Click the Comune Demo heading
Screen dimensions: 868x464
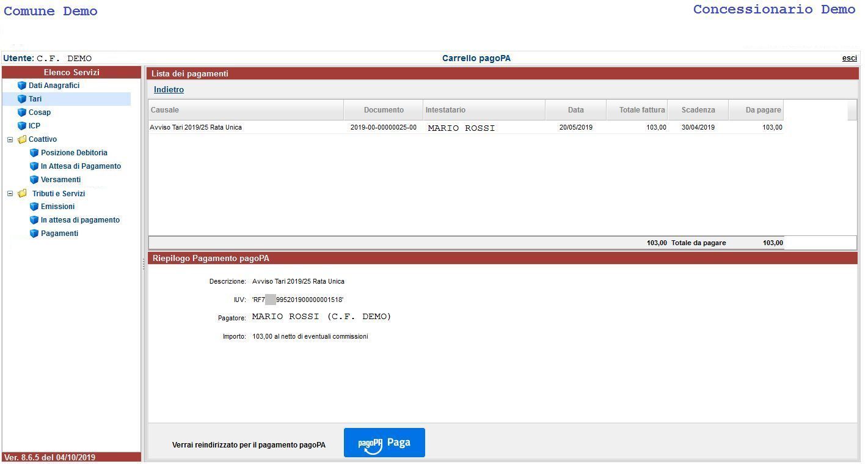(51, 11)
